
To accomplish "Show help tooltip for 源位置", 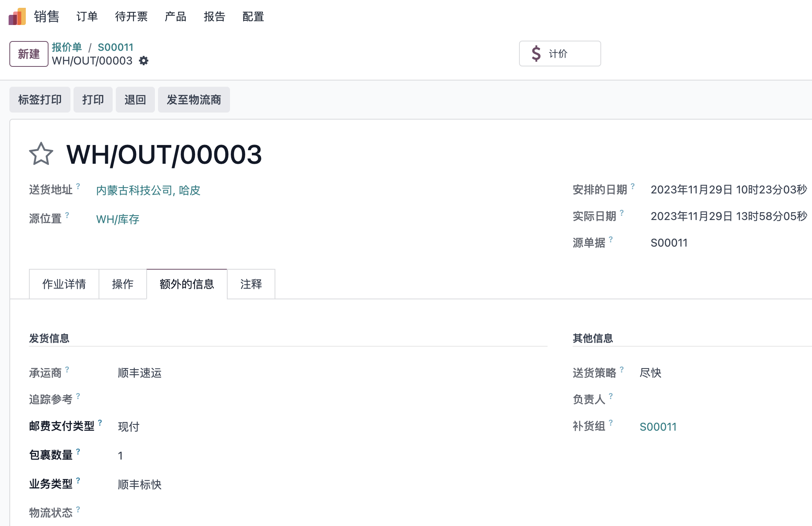I will point(67,215).
